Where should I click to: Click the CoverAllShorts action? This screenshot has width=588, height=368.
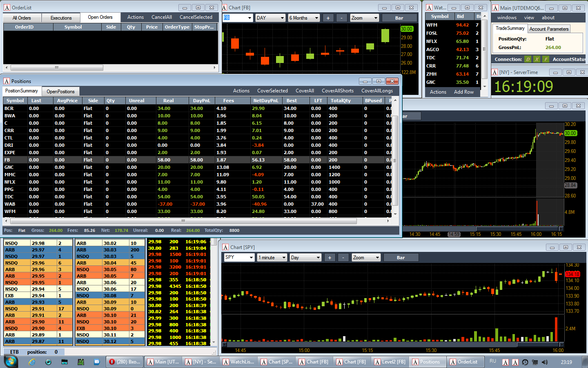[338, 91]
